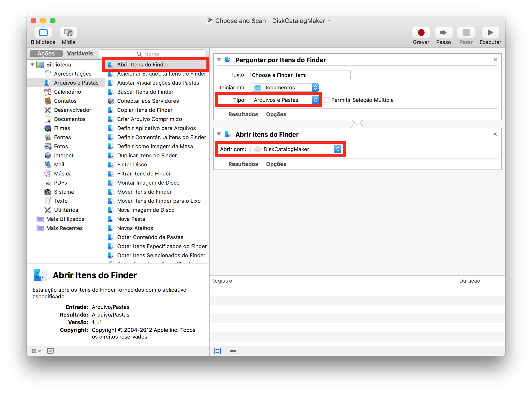Show Opções of Abrir Itens do Finder action
This screenshot has height=394, width=532.
(x=276, y=164)
